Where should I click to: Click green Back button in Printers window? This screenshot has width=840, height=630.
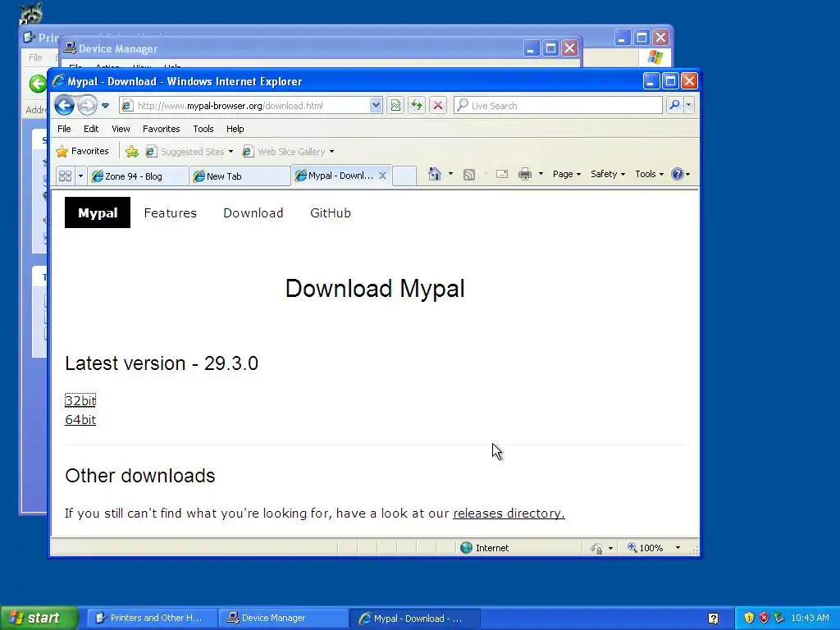click(x=38, y=84)
